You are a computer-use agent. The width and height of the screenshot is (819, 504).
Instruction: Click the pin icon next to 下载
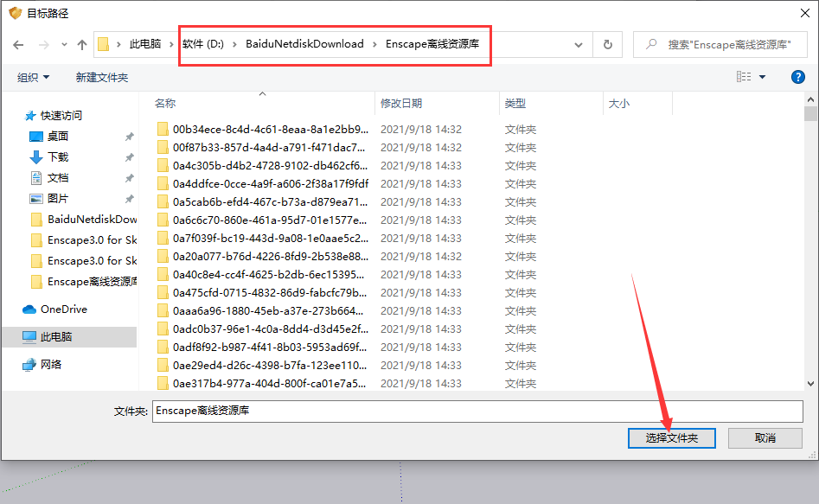point(129,157)
